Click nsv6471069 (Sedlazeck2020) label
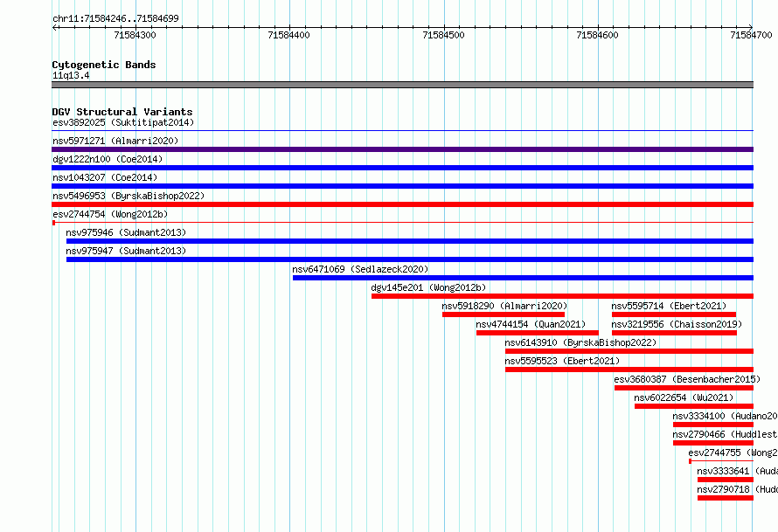The width and height of the screenshot is (778, 532). pyautogui.click(x=360, y=269)
